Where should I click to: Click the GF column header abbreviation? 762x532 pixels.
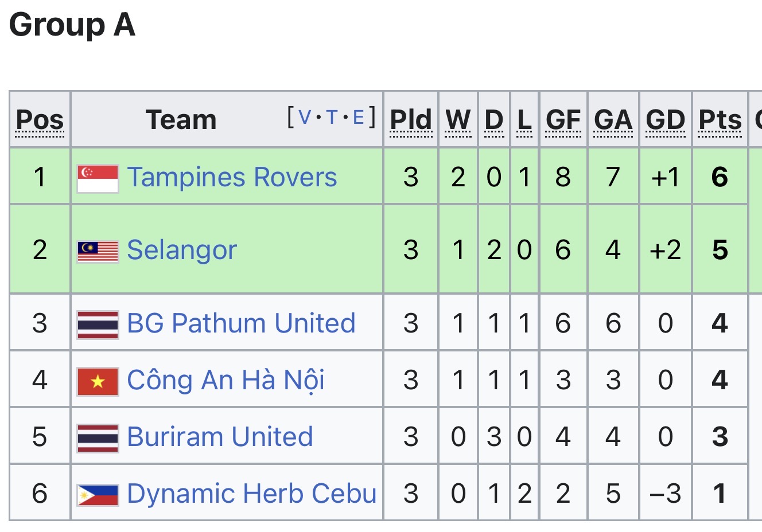pos(563,120)
